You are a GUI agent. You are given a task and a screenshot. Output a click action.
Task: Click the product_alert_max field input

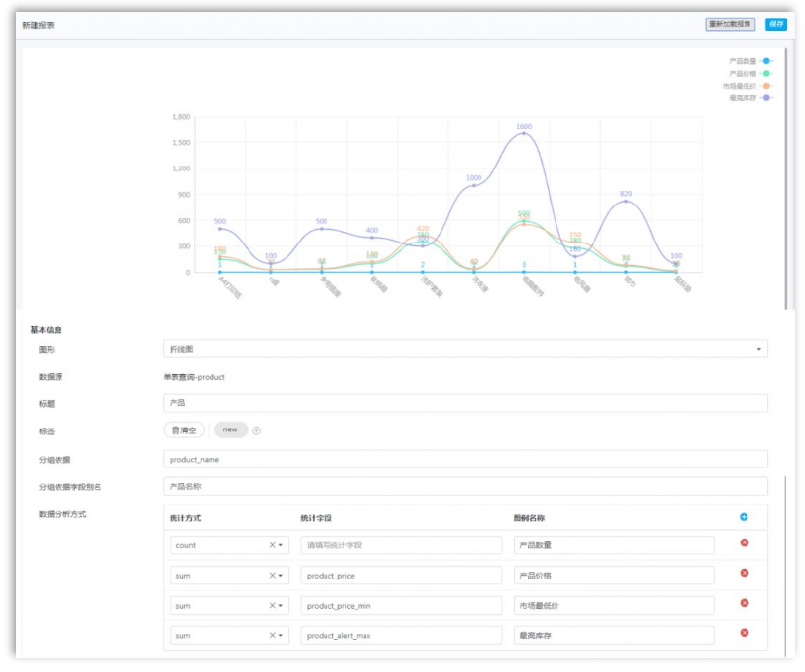coord(401,635)
